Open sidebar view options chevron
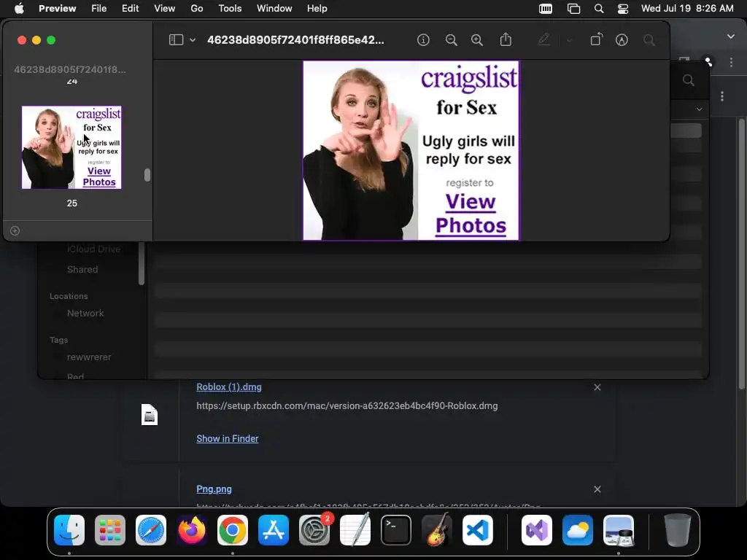Viewport: 747px width, 560px height. [x=193, y=40]
